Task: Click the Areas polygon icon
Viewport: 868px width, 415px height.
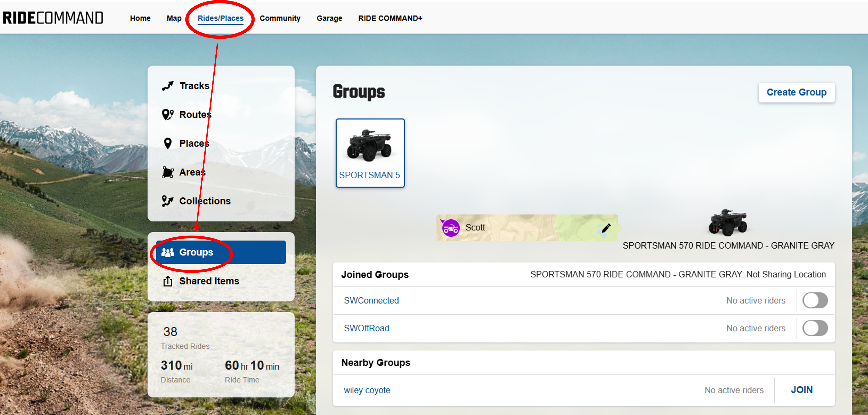Action: point(167,172)
